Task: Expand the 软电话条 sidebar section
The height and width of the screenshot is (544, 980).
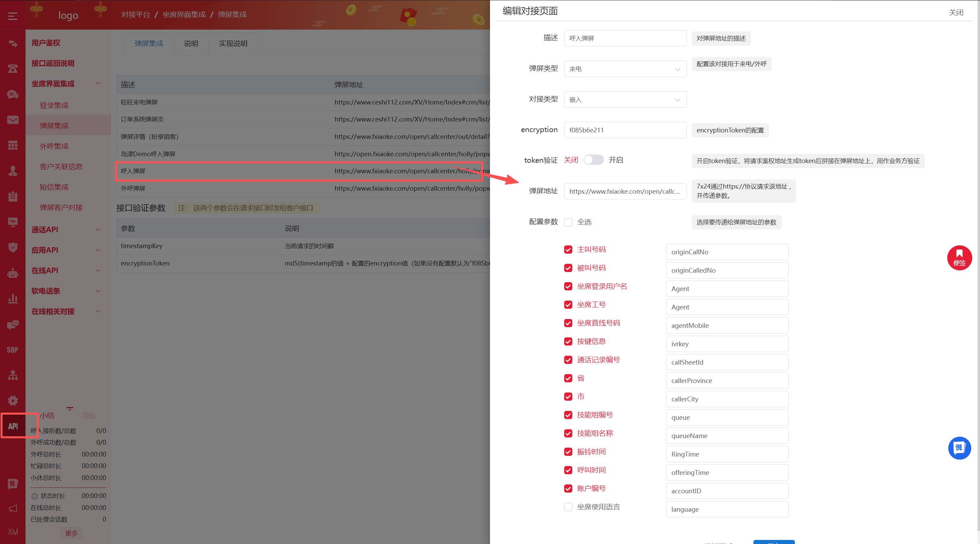Action: point(68,291)
